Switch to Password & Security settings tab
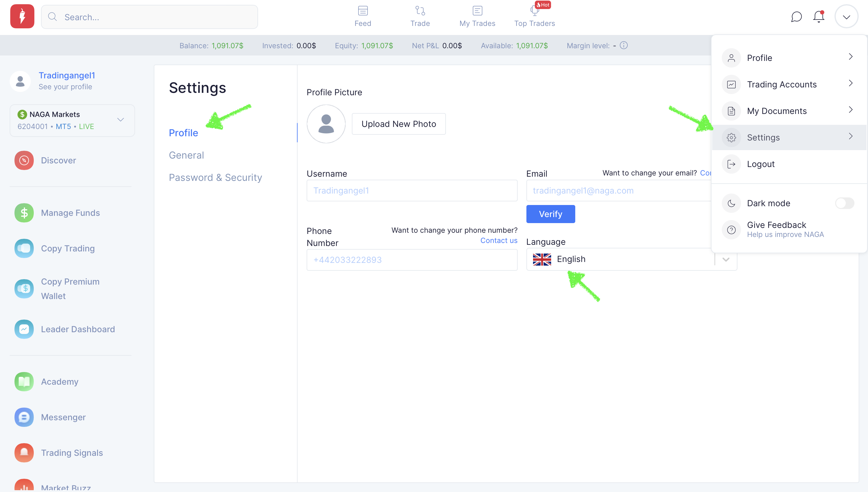The height and width of the screenshot is (492, 868). [x=215, y=177]
